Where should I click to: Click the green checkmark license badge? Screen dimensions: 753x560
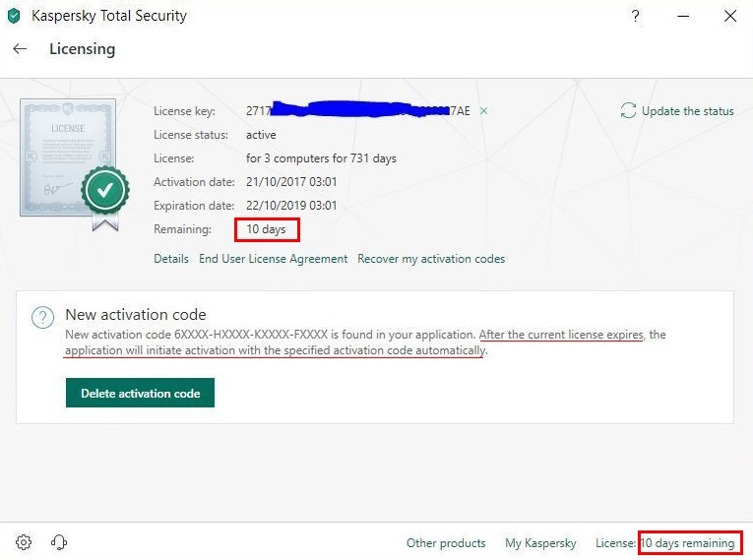click(x=105, y=190)
